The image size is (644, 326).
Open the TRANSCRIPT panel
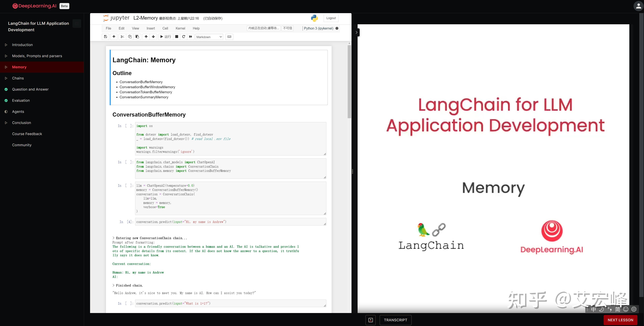tap(396, 320)
